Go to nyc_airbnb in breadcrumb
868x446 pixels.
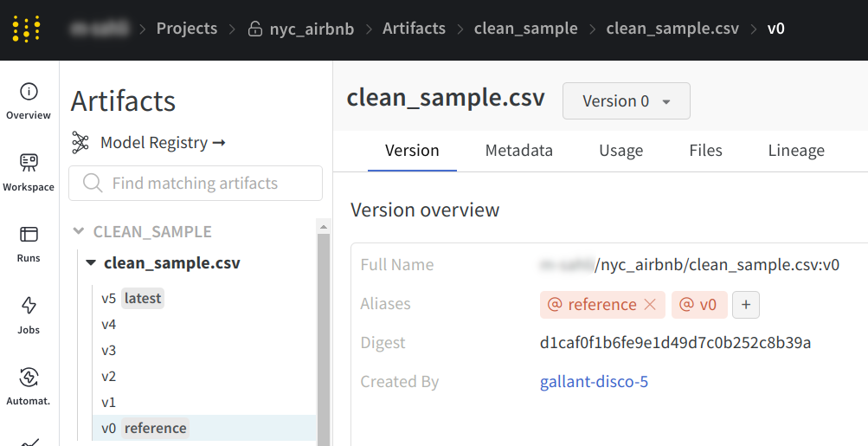[x=312, y=29]
